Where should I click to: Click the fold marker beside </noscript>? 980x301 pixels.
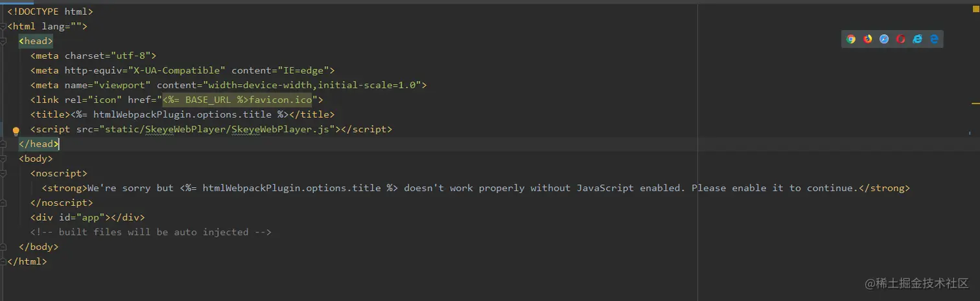tap(3, 203)
